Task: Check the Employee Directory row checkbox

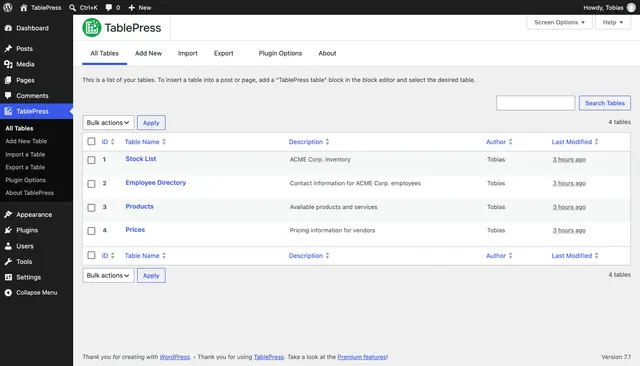Action: (91, 184)
